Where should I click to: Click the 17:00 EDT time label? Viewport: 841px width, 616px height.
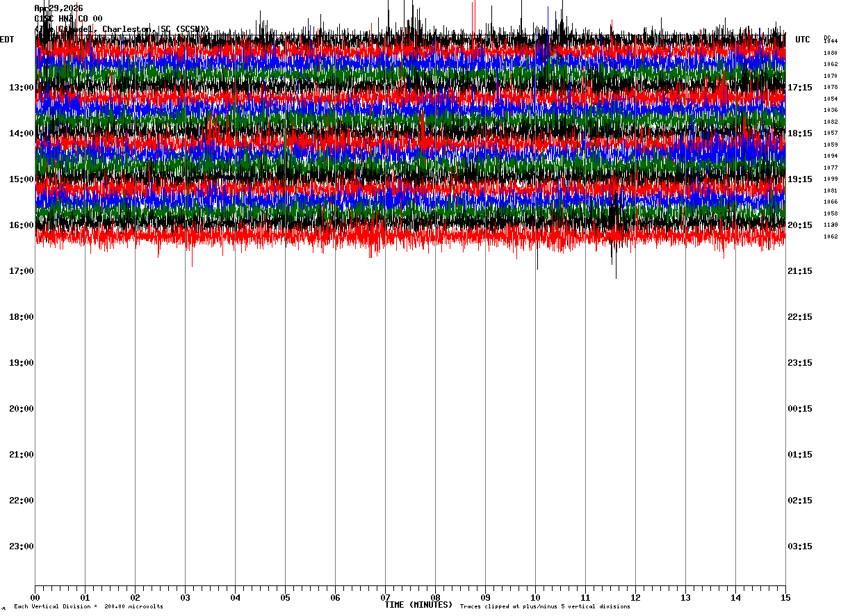click(22, 271)
